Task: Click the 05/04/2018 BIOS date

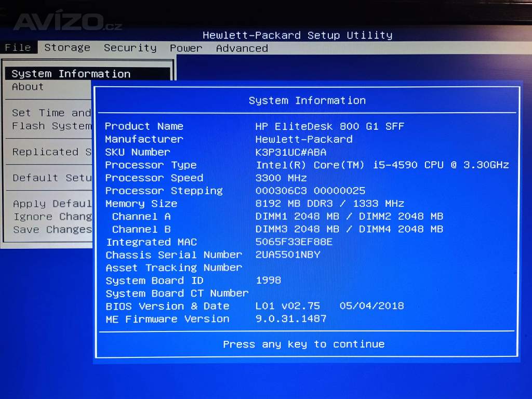Action: click(x=371, y=306)
